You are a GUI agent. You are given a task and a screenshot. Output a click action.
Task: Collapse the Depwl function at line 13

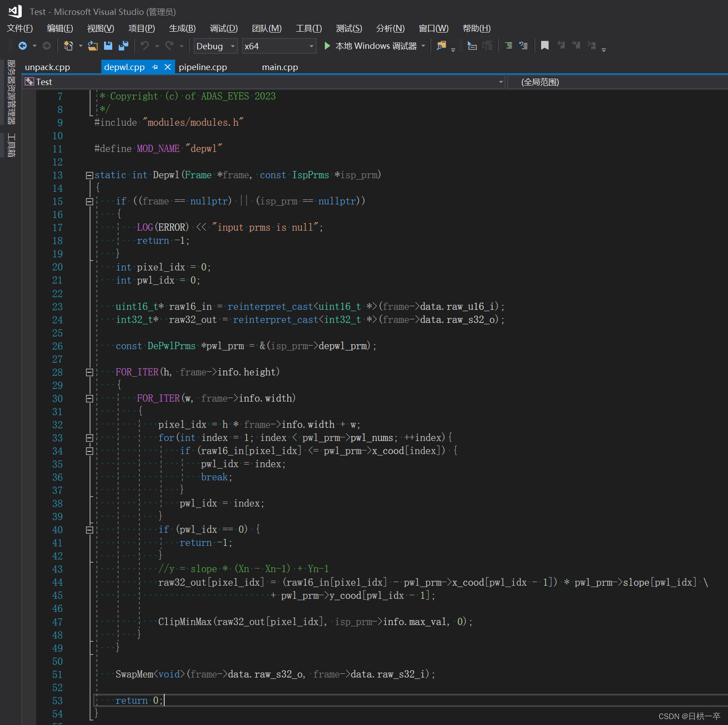click(x=89, y=175)
